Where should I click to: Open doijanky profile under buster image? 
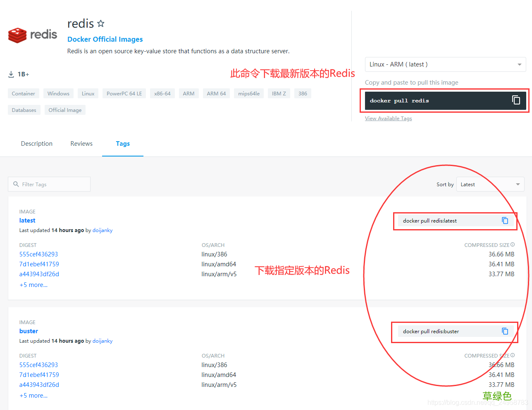103,341
